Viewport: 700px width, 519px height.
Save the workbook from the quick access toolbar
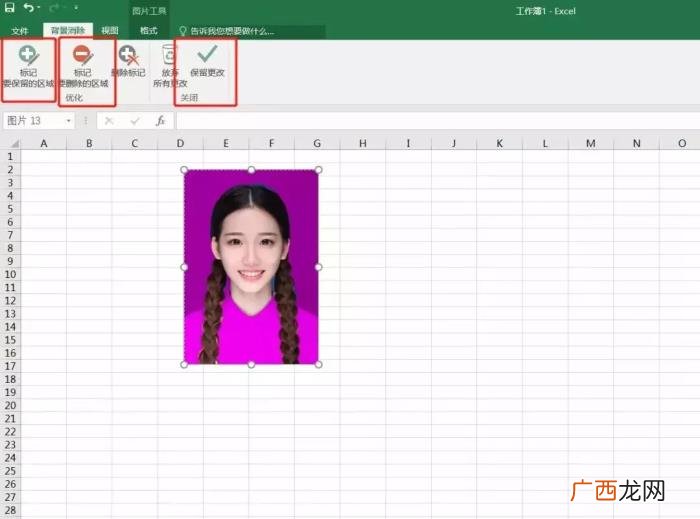[9, 7]
